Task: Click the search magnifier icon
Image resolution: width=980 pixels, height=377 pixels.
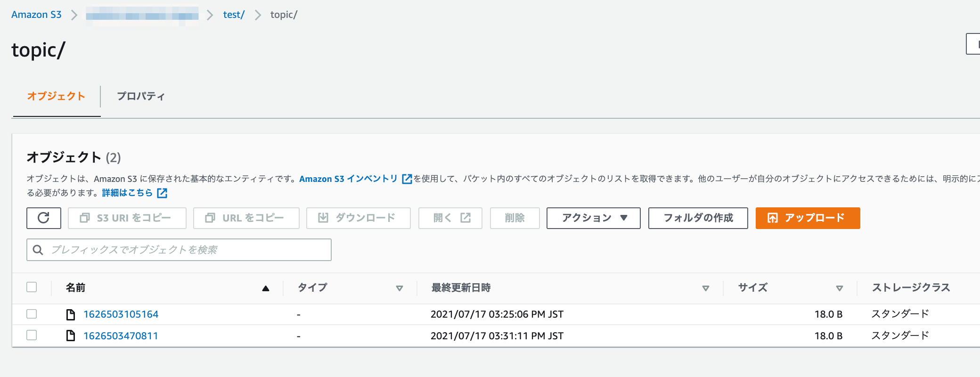Action: coord(38,250)
